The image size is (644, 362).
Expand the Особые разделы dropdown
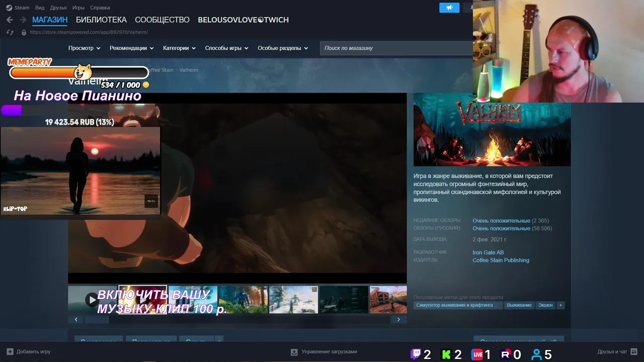click(x=283, y=48)
